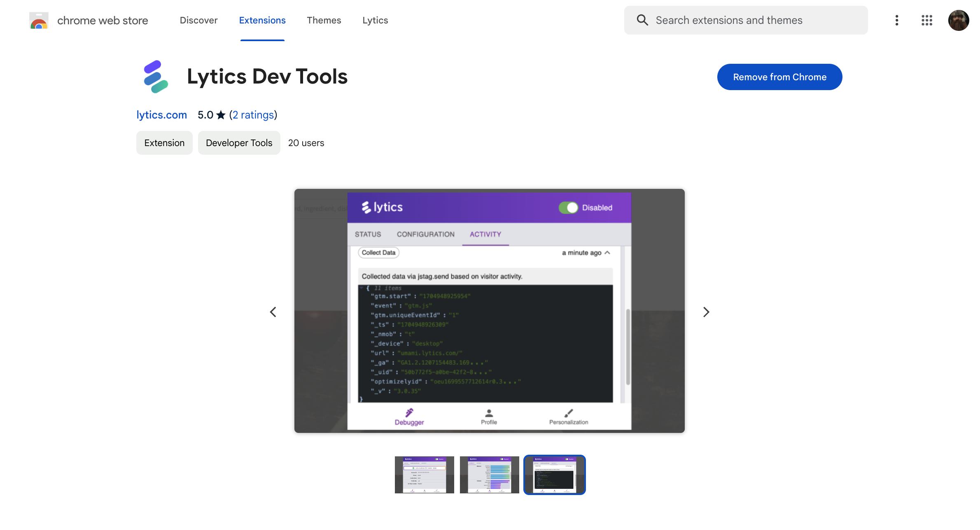Viewport: 980px width, 530px height.
Task: Click the Lytics Dev Tools extension logo
Action: (x=156, y=77)
